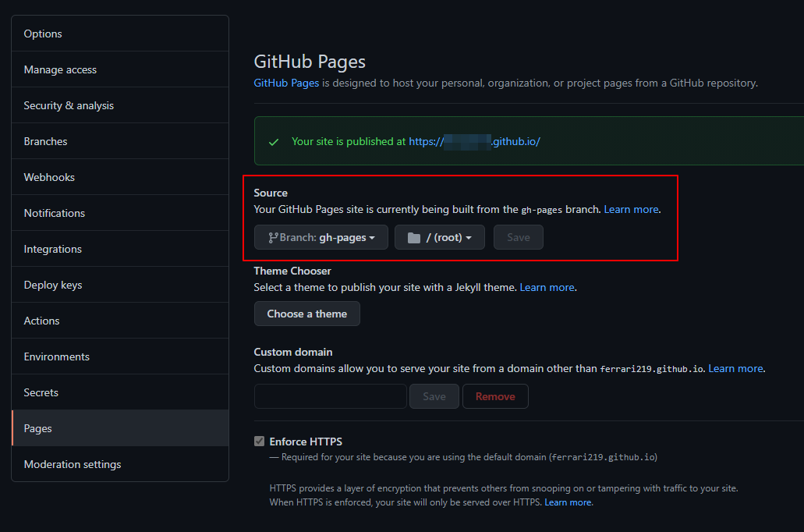The width and height of the screenshot is (804, 532).
Task: Select Branches in the sidebar
Action: click(x=120, y=141)
